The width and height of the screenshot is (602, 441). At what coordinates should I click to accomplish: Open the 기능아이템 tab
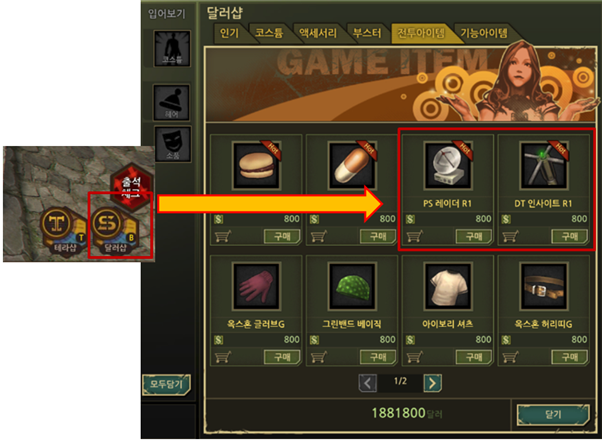(x=484, y=33)
